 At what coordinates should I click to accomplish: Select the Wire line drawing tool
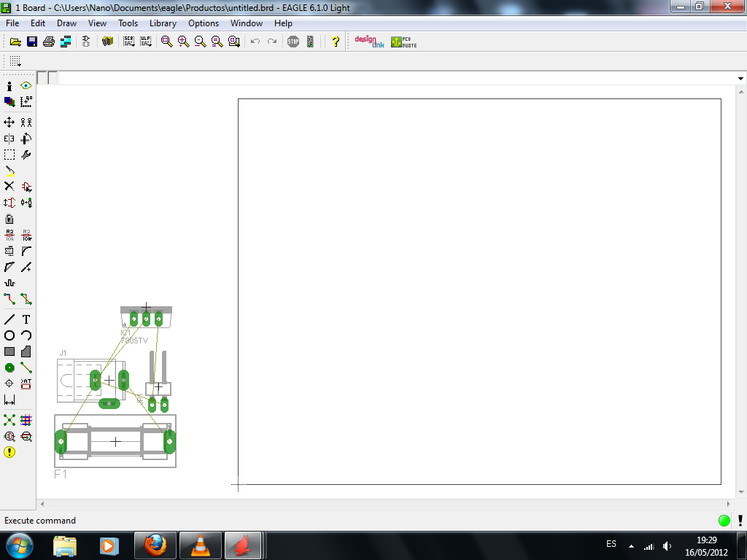click(x=9, y=319)
